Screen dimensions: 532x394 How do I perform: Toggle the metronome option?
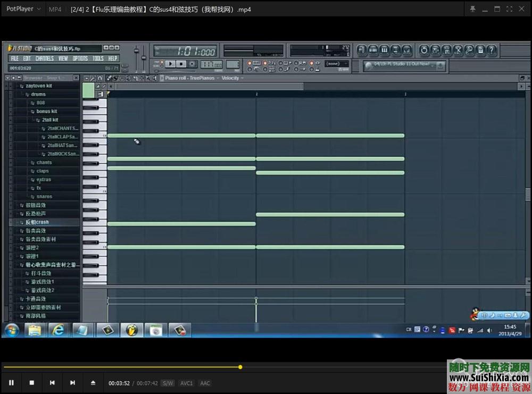tap(254, 70)
